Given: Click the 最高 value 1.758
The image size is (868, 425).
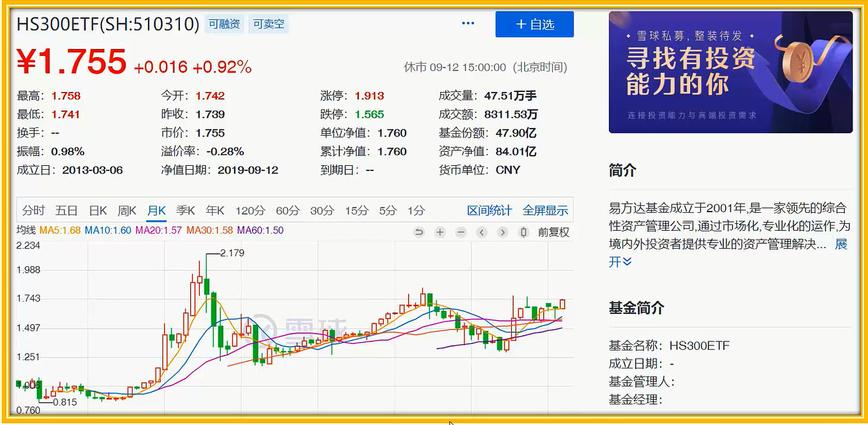Looking at the screenshot, I should click(x=66, y=96).
